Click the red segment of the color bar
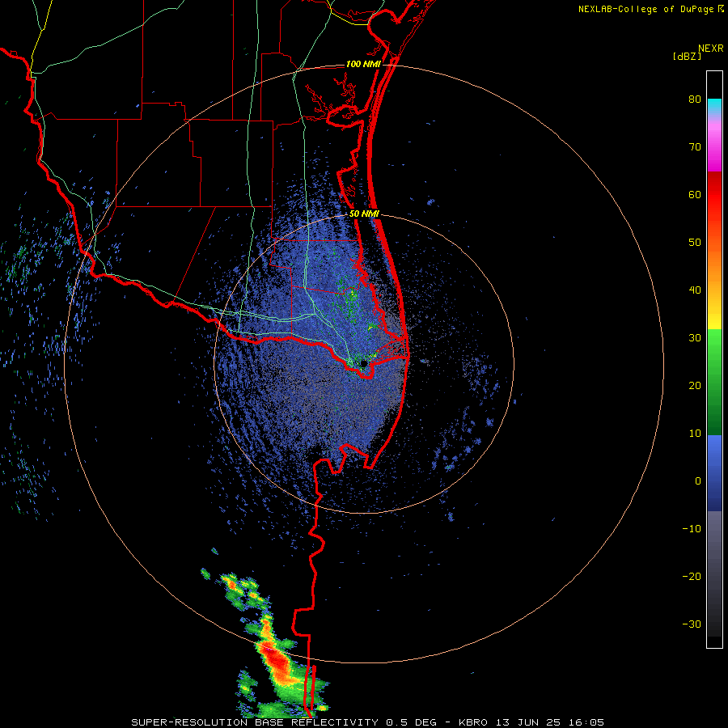This screenshot has height=728, width=728. coord(714,195)
